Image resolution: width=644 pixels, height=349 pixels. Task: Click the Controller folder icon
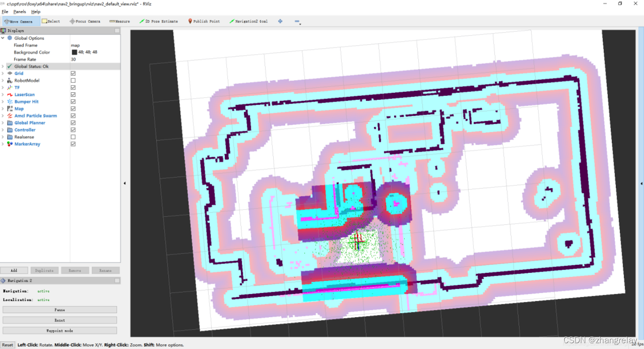point(10,130)
